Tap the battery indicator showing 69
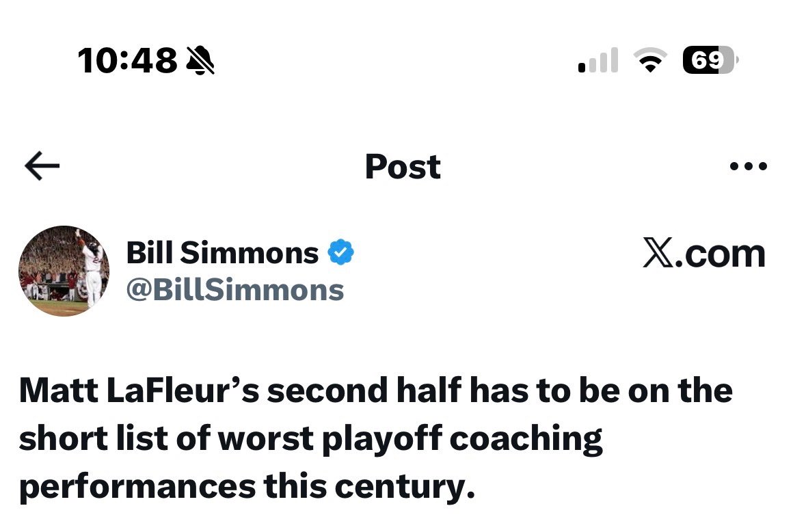 pyautogui.click(x=710, y=60)
